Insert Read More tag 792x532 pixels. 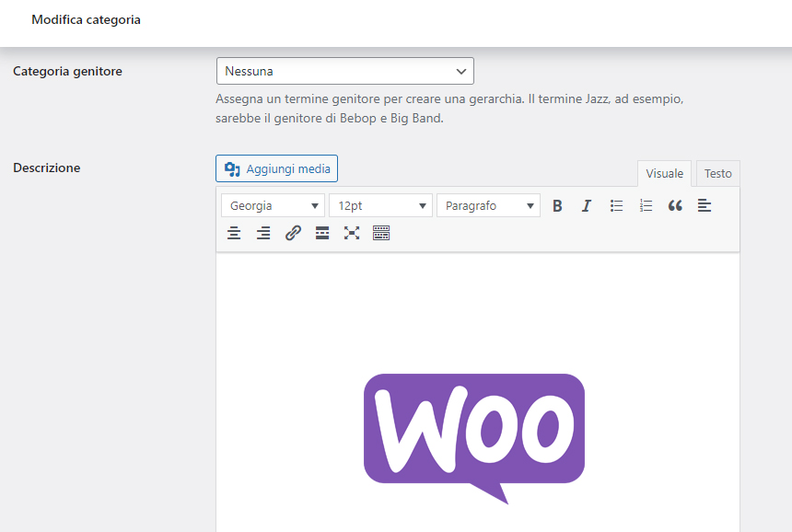tap(322, 233)
